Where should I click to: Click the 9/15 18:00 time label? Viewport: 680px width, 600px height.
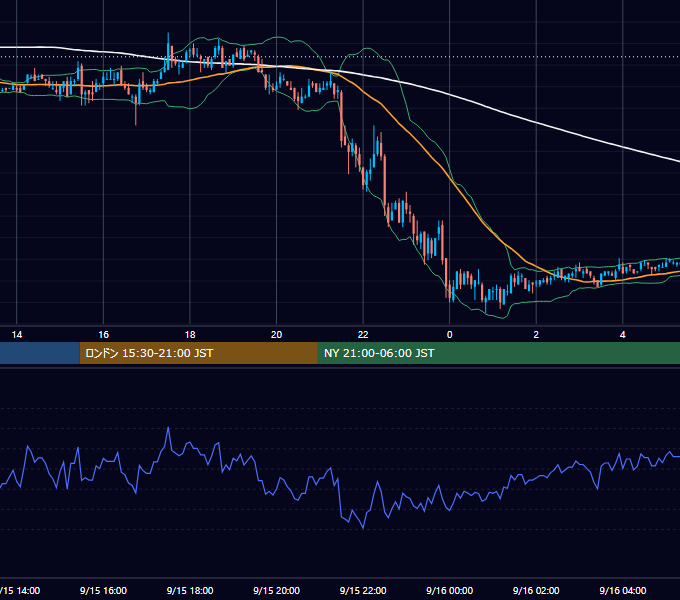coord(190,590)
